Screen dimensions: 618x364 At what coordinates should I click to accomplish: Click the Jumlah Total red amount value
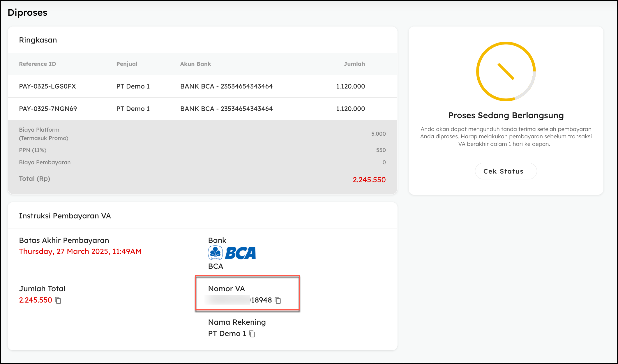click(x=36, y=300)
